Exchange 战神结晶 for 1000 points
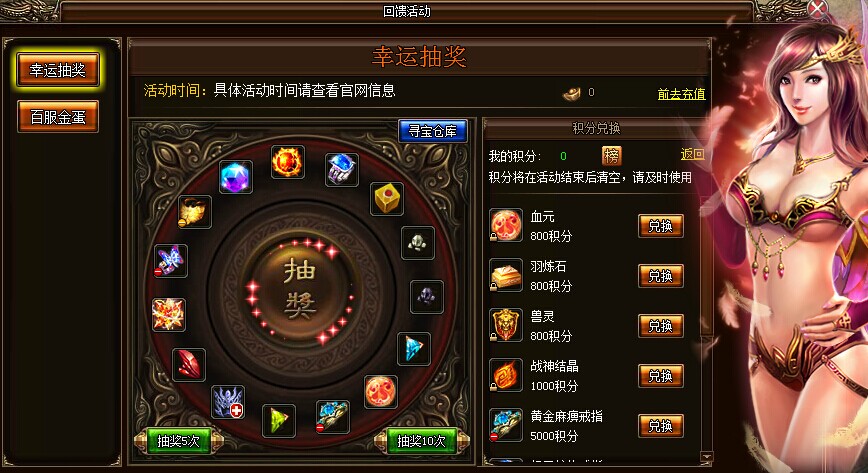Image resolution: width=868 pixels, height=473 pixels. pyautogui.click(x=660, y=376)
